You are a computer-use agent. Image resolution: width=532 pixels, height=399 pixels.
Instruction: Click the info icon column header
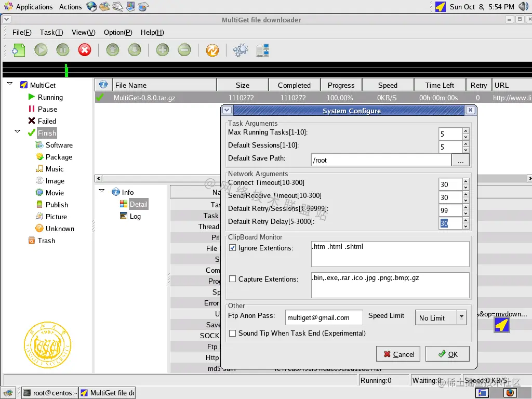point(103,85)
